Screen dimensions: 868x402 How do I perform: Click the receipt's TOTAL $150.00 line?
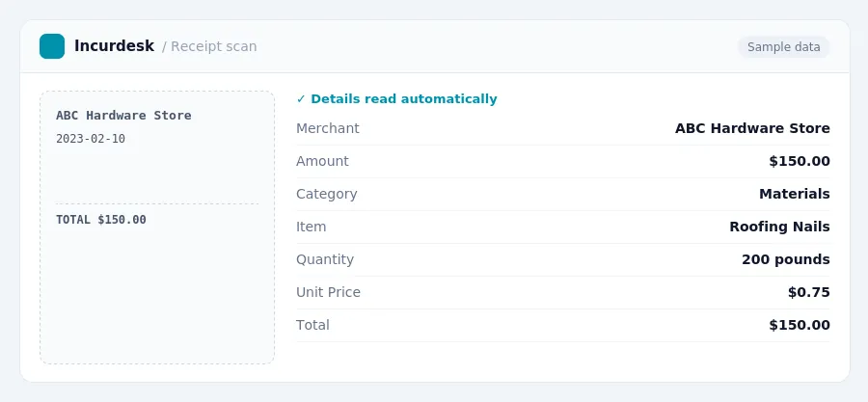[x=100, y=220]
